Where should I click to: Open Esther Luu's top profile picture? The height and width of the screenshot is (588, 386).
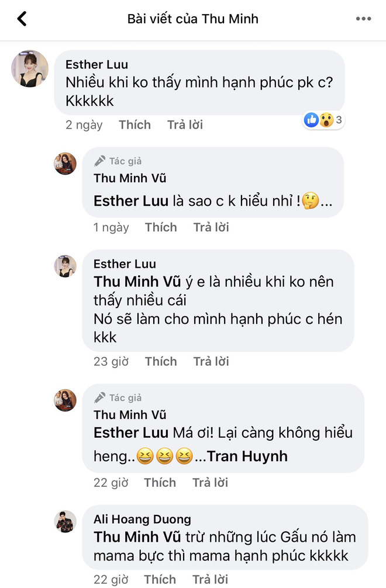[x=30, y=69]
